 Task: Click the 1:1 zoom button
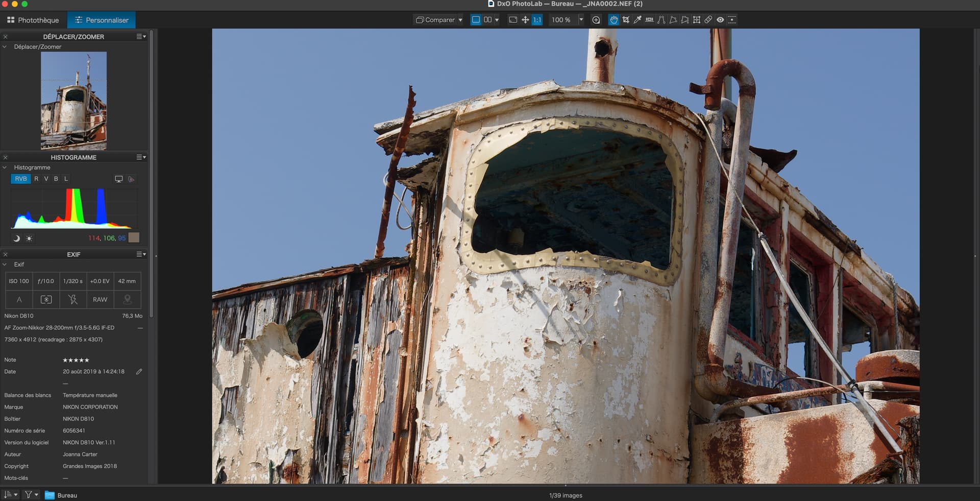537,20
